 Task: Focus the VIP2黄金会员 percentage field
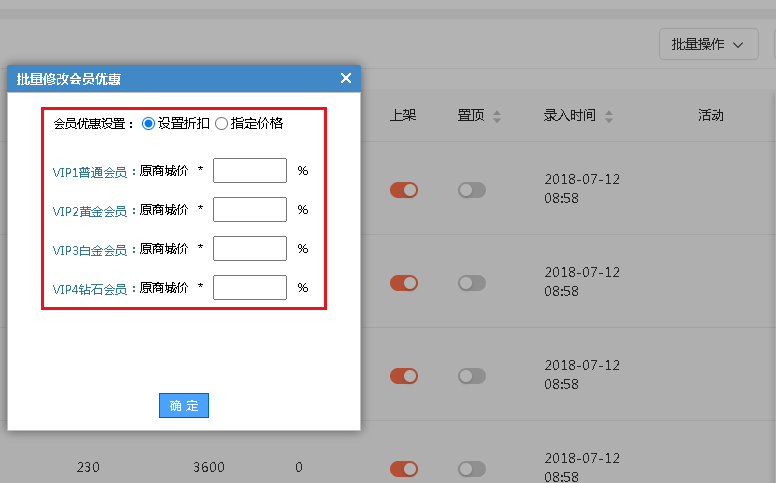[x=249, y=210]
